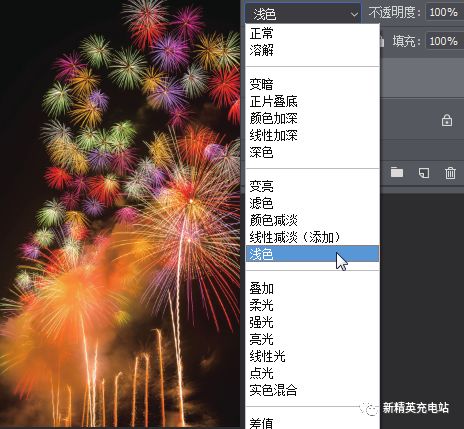
Task: Click the fireworks image on canvas
Action: point(120,213)
